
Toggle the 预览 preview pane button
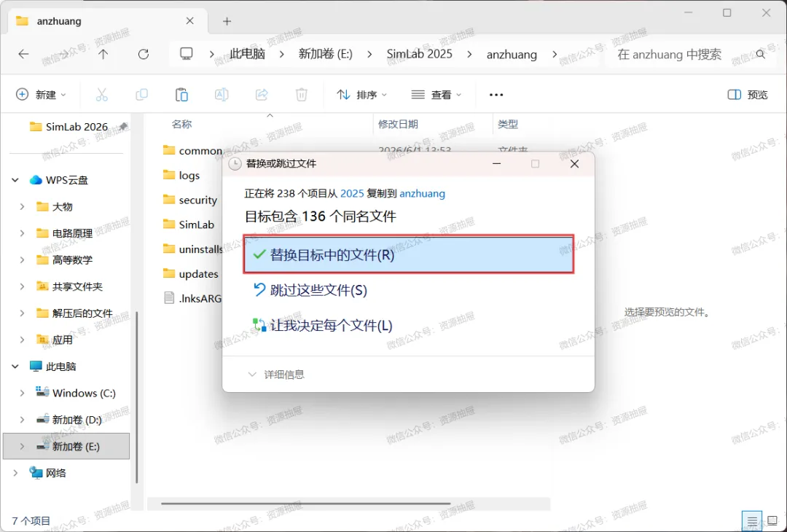click(x=748, y=95)
